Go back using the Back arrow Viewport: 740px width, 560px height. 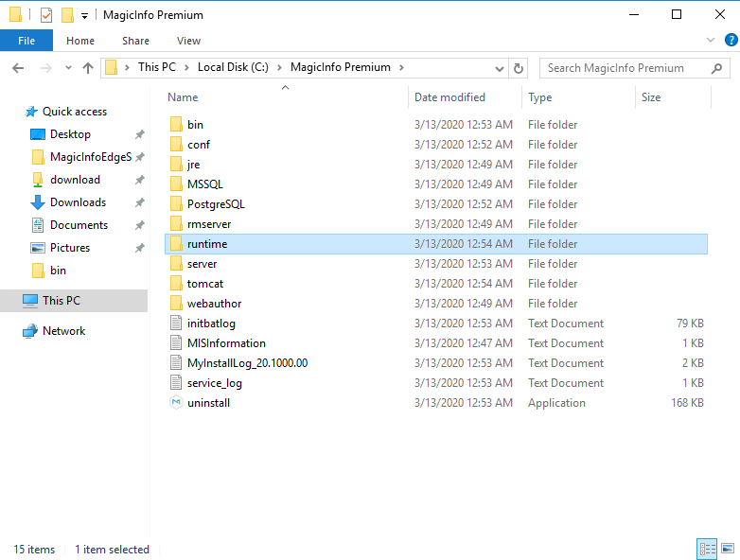tap(18, 68)
